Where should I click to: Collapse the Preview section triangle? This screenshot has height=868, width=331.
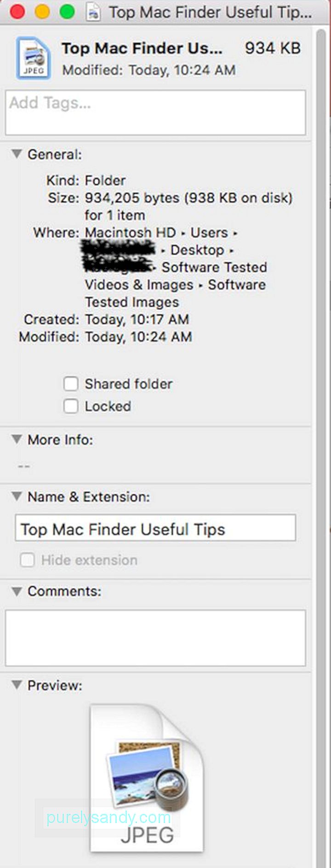[17, 685]
